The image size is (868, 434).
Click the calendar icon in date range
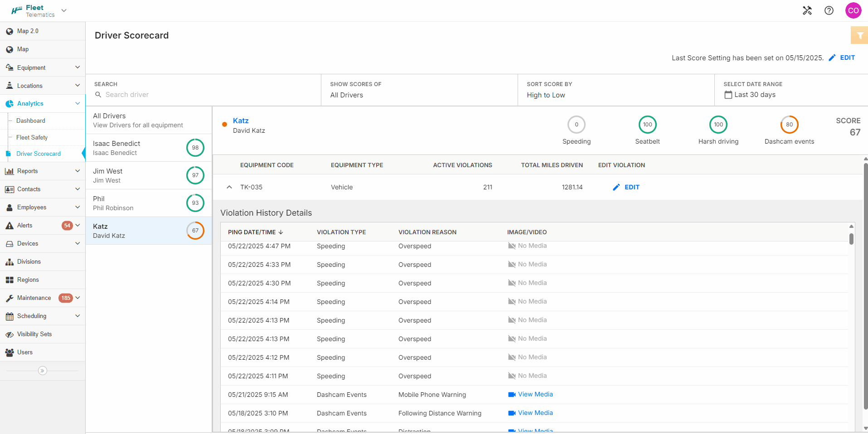click(728, 95)
